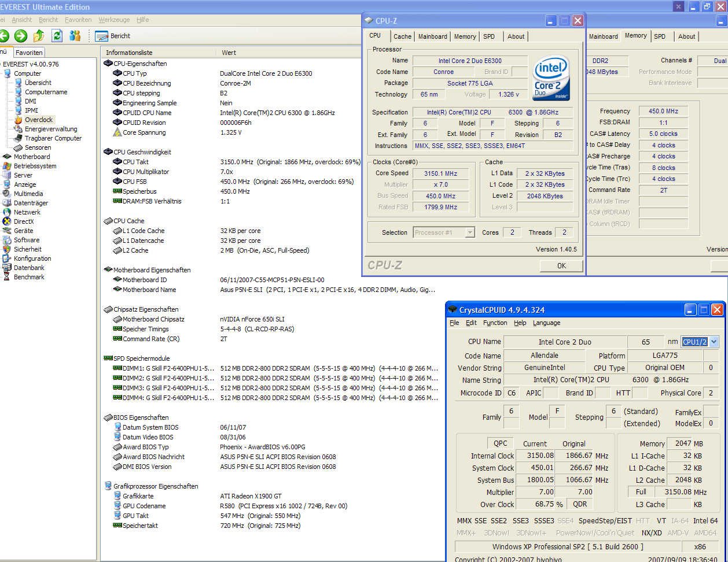Click the refresh icon in EVEREST toolbar

(x=57, y=36)
